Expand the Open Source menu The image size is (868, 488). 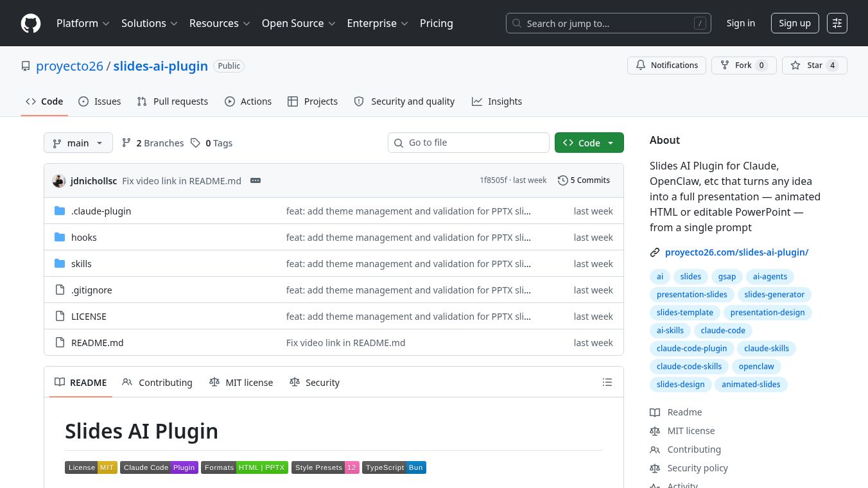pyautogui.click(x=299, y=23)
